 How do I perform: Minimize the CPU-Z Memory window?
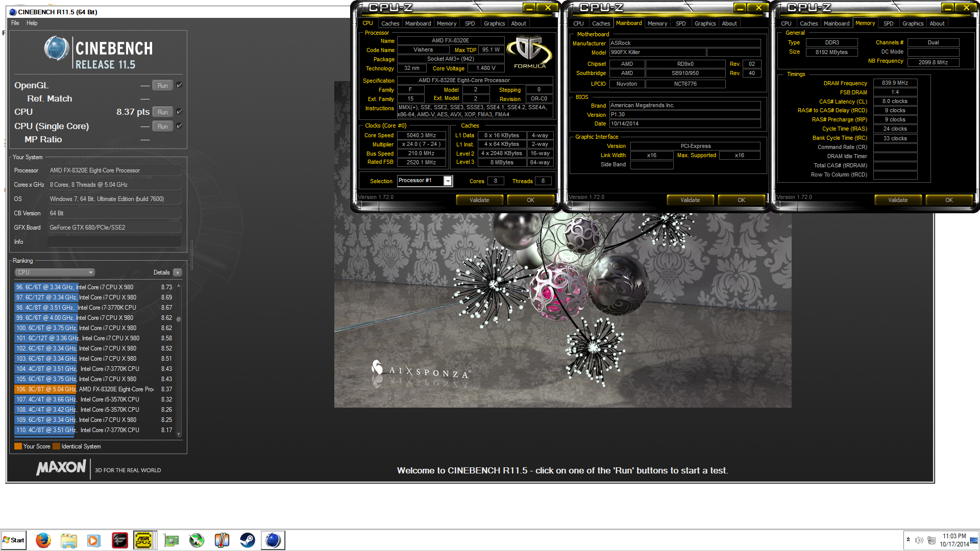pos(948,8)
